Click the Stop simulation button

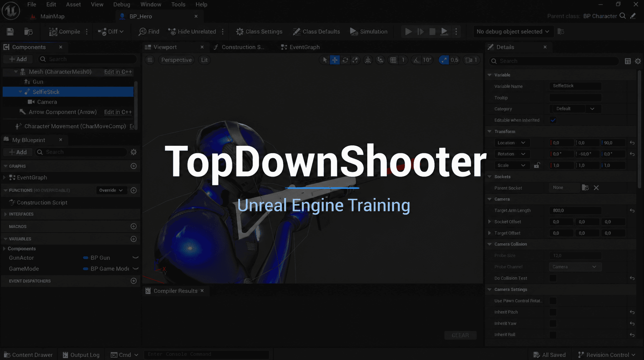[432, 31]
